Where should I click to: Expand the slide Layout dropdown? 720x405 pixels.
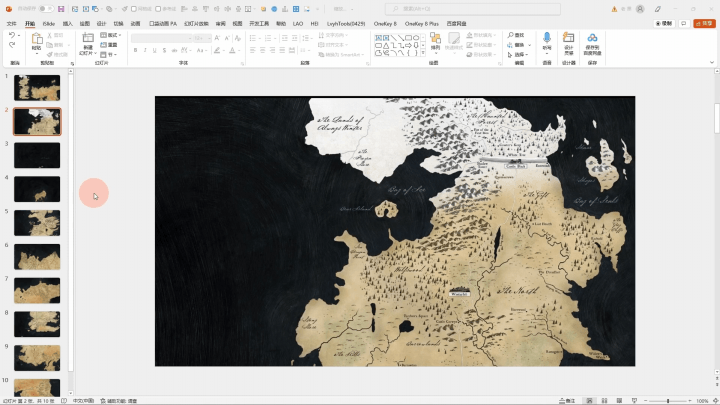[x=112, y=35]
